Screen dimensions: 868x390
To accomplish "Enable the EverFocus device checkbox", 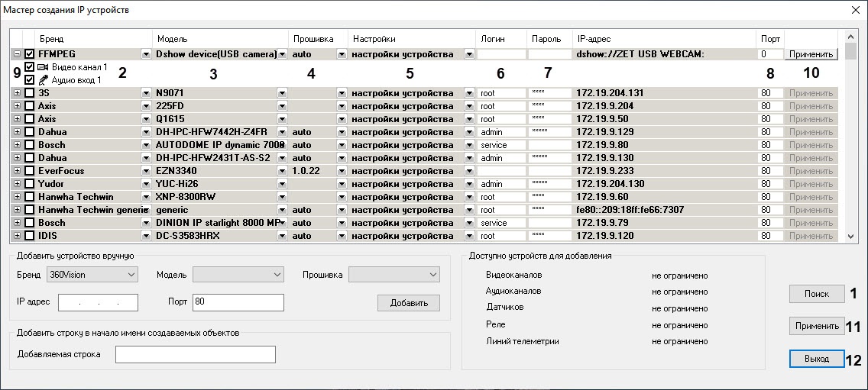I will [30, 171].
